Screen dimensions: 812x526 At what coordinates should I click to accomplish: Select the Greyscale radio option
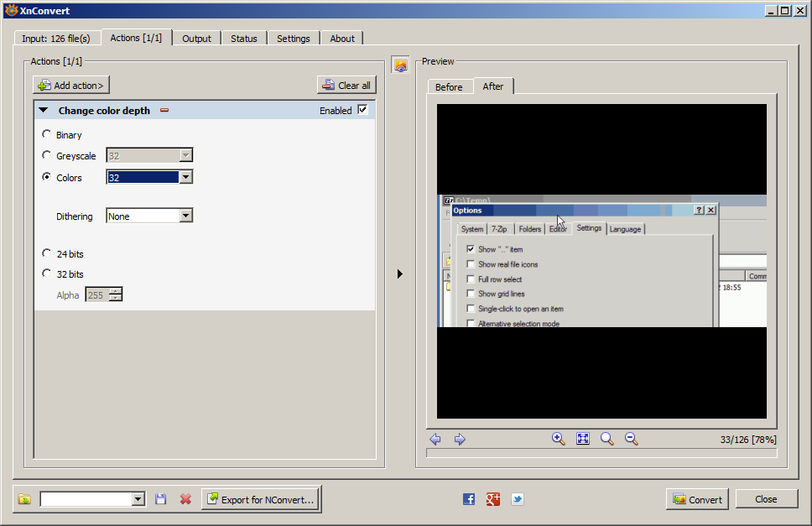(47, 155)
